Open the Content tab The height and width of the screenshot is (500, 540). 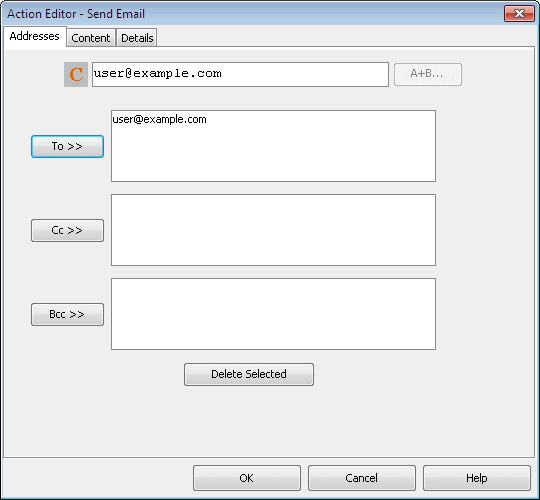pos(91,38)
